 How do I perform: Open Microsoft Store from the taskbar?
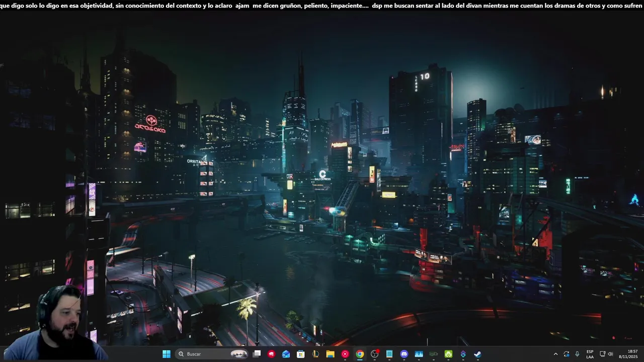click(x=301, y=354)
